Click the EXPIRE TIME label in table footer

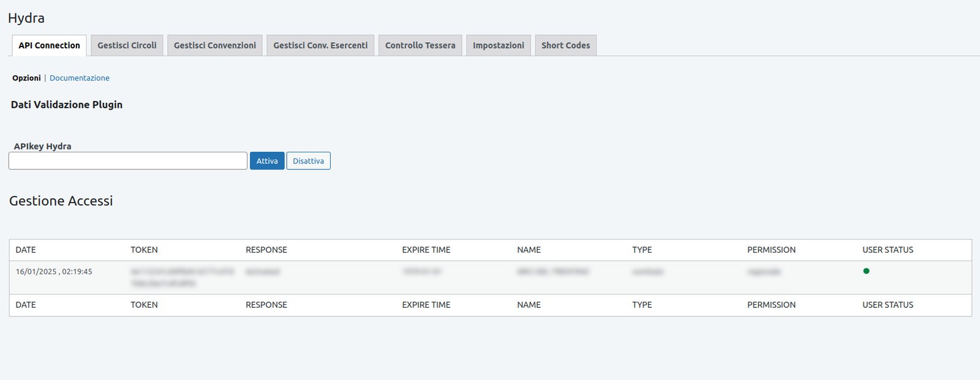tap(426, 305)
